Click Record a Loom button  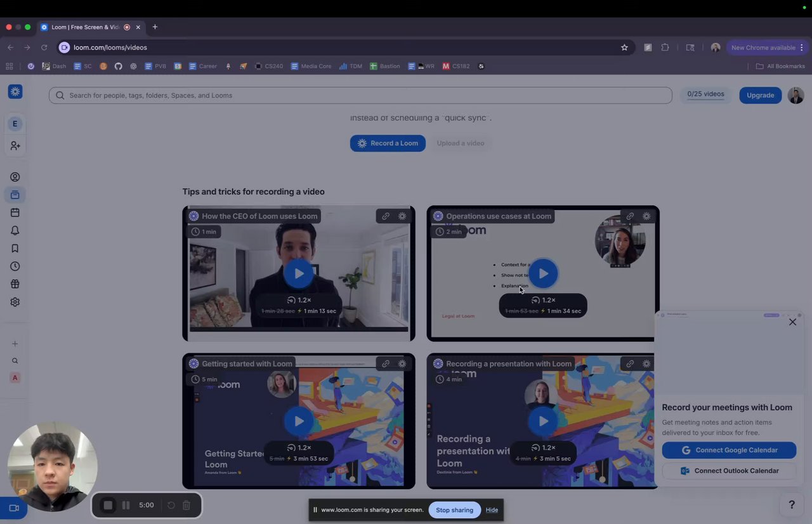[x=388, y=143]
